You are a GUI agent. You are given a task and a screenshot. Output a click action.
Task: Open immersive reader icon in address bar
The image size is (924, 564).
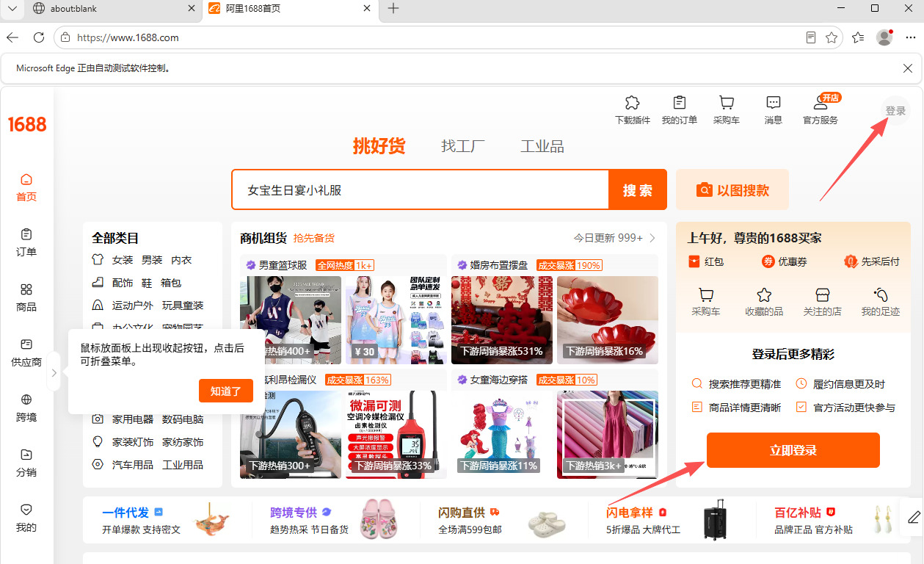pyautogui.click(x=811, y=37)
